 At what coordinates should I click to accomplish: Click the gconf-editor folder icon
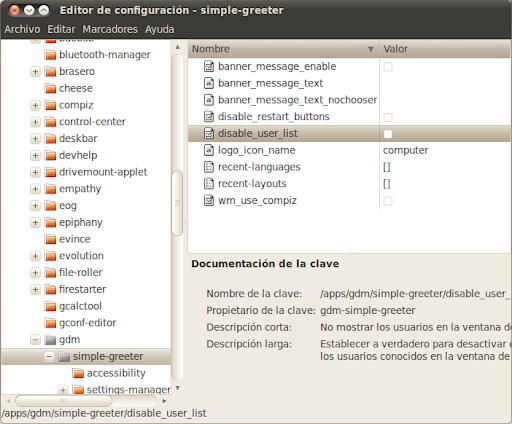tap(50, 323)
